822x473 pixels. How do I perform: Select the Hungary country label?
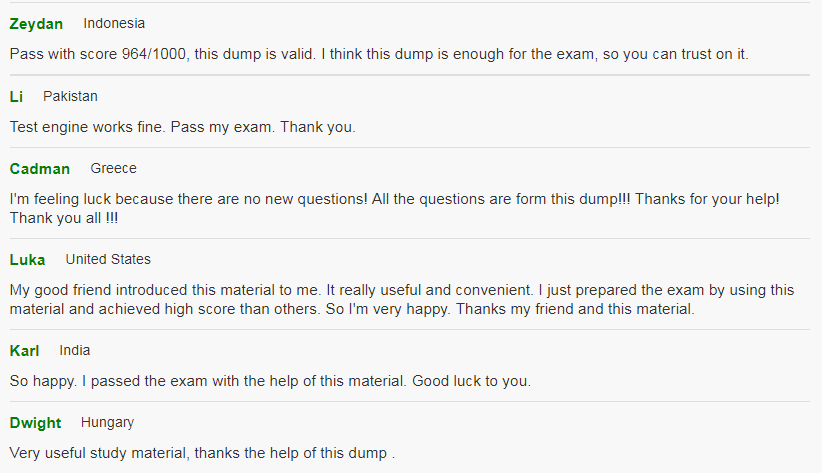point(107,423)
